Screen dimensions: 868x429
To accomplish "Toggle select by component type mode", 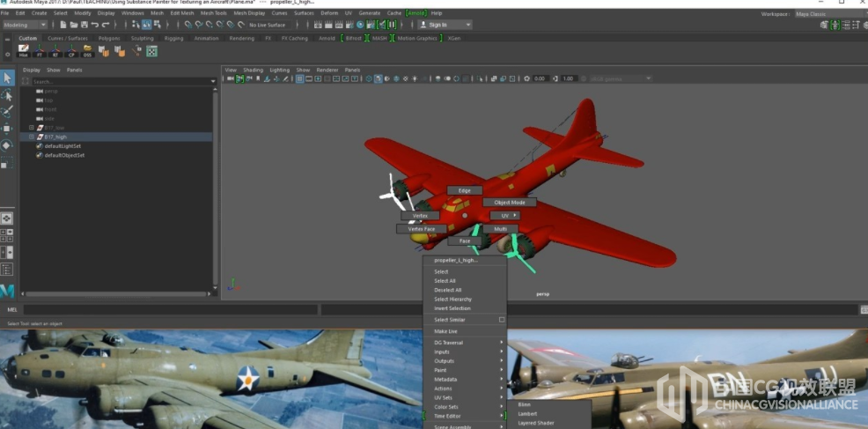I will [x=157, y=25].
